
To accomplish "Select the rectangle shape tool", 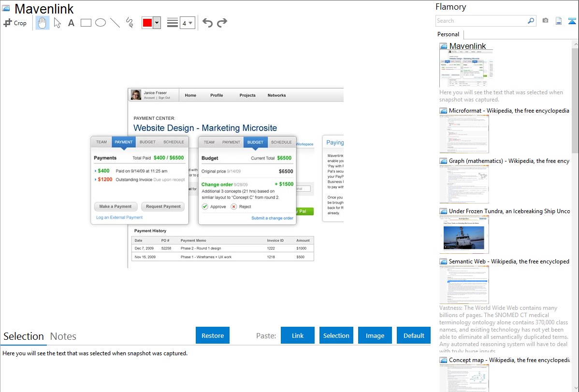I will tap(86, 23).
